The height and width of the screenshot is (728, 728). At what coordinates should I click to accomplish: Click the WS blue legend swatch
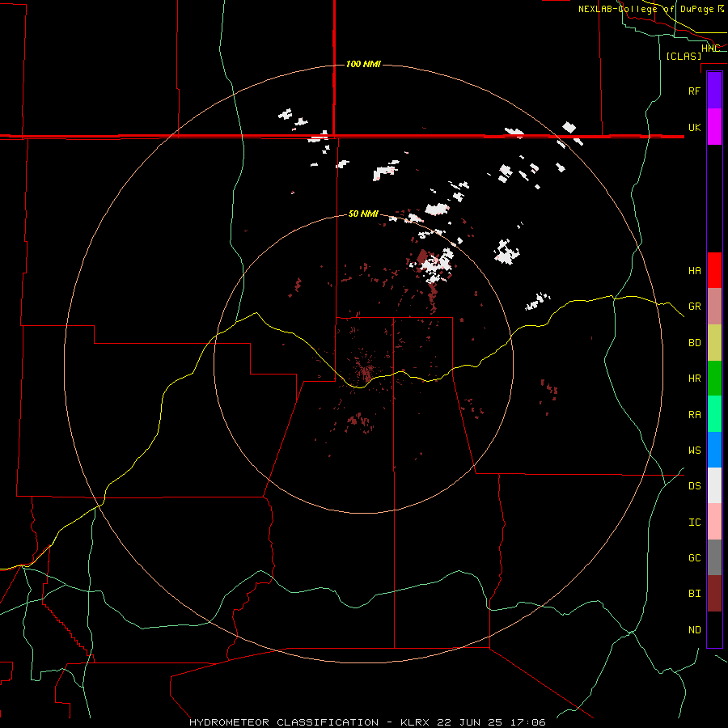click(714, 450)
